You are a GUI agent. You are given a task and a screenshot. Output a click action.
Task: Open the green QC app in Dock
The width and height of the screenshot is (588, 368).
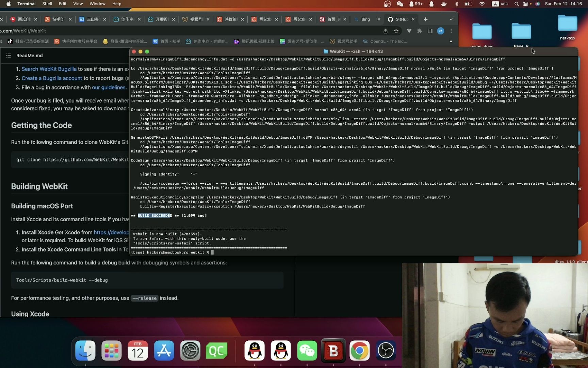click(x=216, y=350)
